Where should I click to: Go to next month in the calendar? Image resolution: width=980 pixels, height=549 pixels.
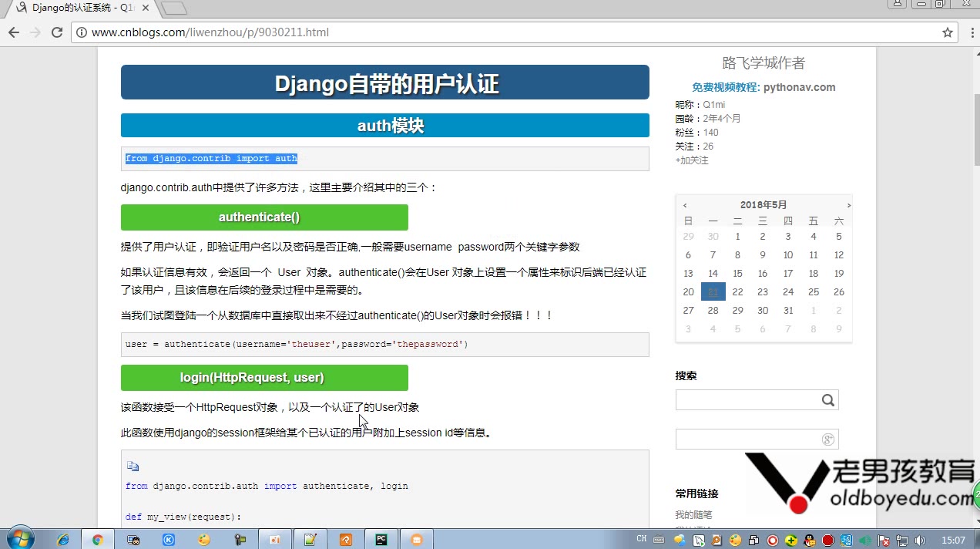pos(848,205)
